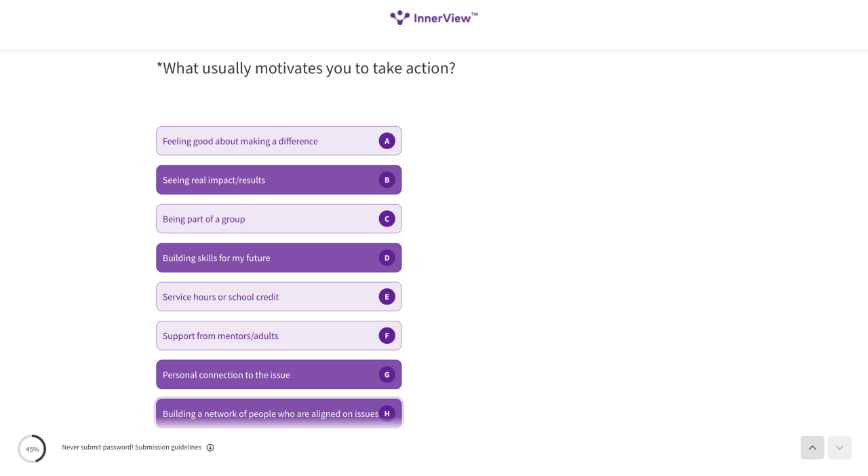868x476 pixels.
Task: Click the letter D key badge
Action: pos(387,258)
